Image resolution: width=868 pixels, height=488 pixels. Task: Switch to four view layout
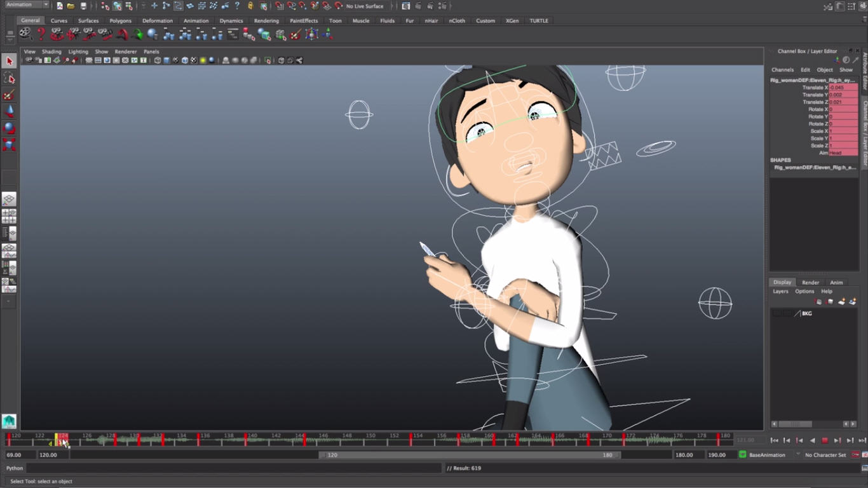(9, 216)
